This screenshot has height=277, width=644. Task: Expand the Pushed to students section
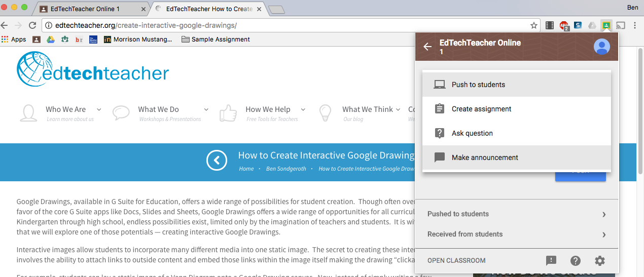tap(517, 214)
